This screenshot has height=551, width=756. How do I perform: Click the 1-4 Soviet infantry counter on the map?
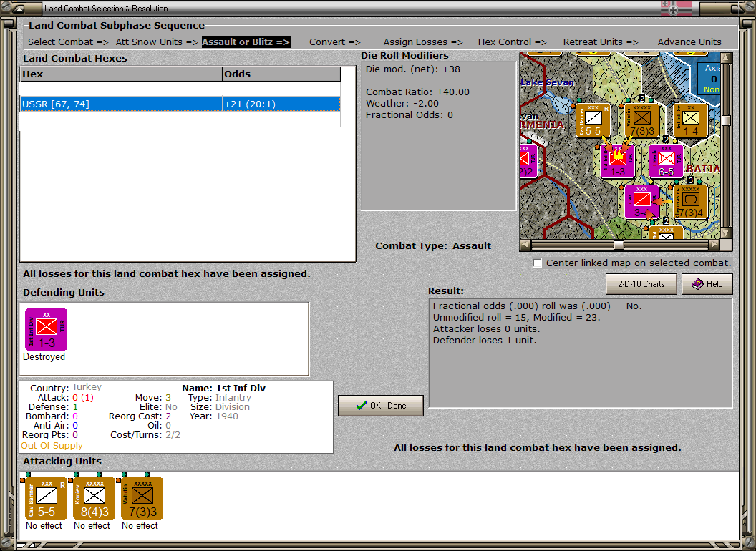click(690, 120)
